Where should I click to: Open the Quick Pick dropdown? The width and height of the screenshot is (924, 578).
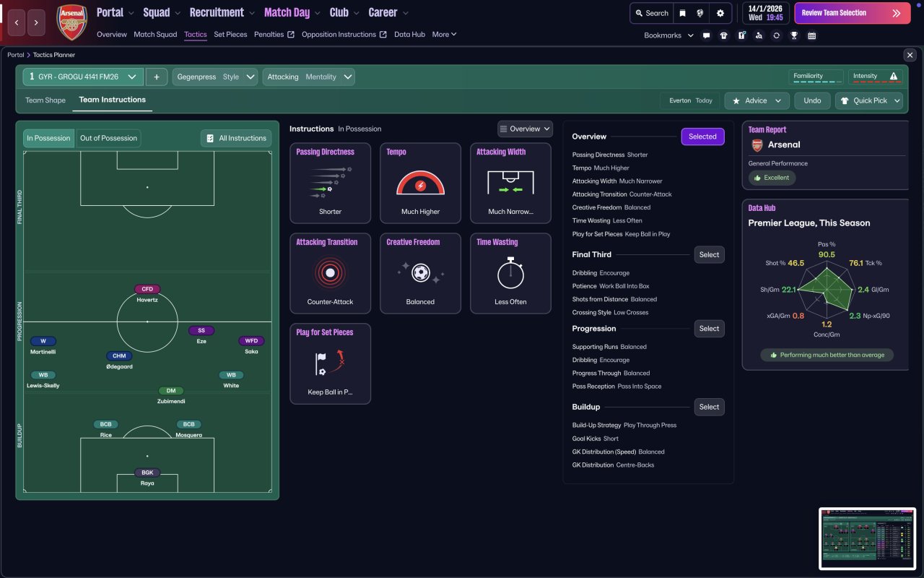pyautogui.click(x=869, y=100)
